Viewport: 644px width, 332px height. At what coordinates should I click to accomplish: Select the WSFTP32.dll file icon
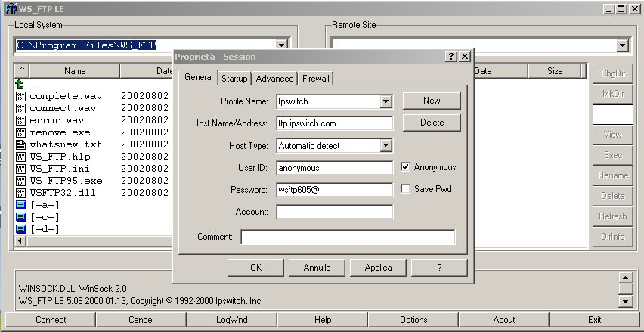[20, 193]
